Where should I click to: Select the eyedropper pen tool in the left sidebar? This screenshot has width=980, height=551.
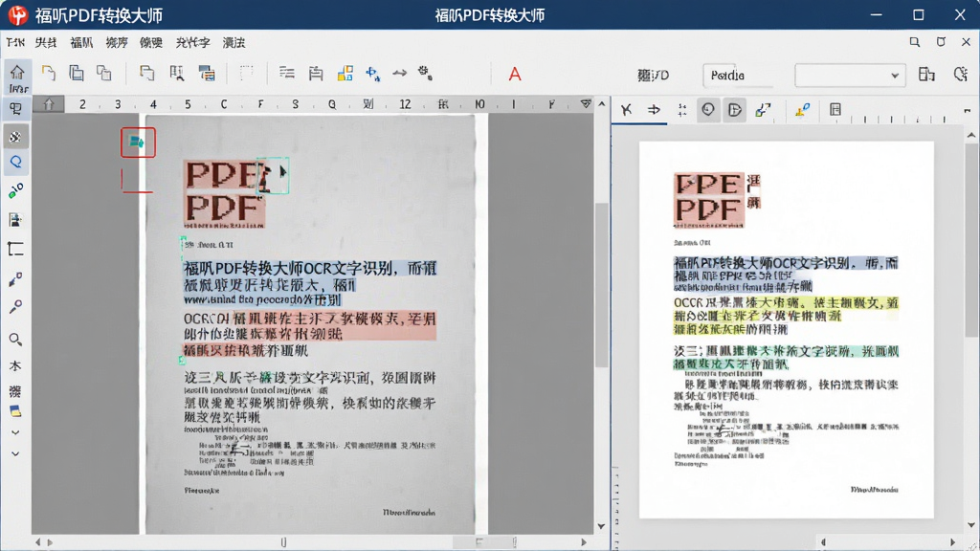tap(15, 279)
